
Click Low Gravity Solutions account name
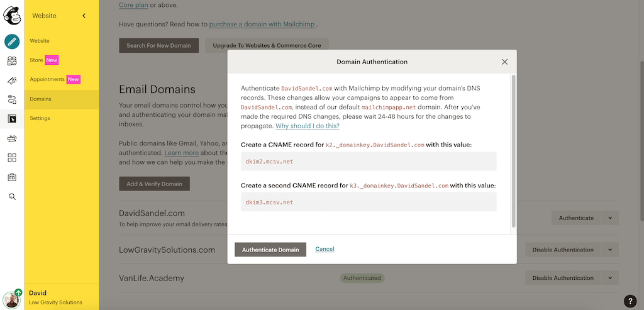click(56, 302)
